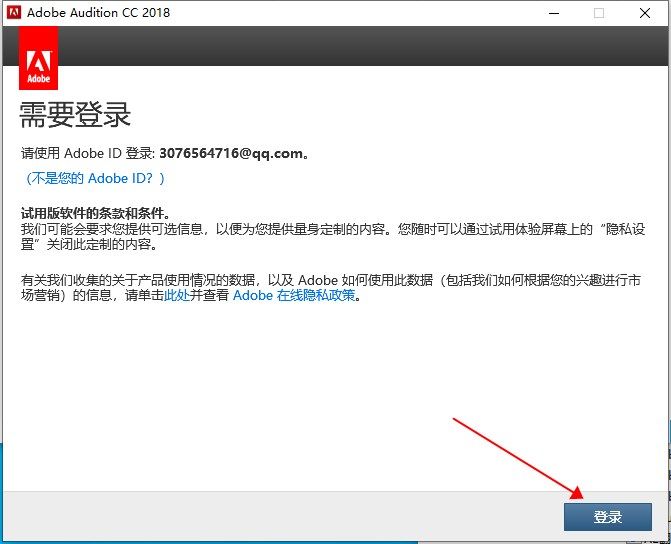
Task: Click the grayed maximize window icon
Action: (x=599, y=13)
